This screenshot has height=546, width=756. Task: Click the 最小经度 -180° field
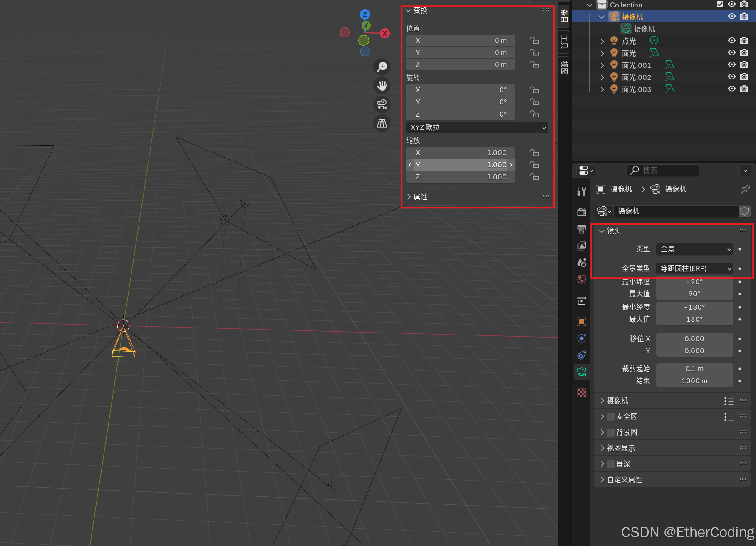[x=694, y=307]
